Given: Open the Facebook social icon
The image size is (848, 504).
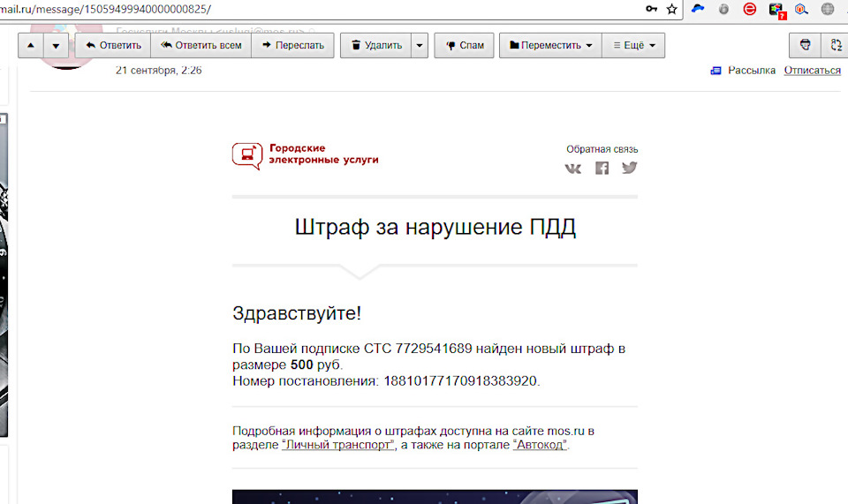Looking at the screenshot, I should (x=602, y=168).
